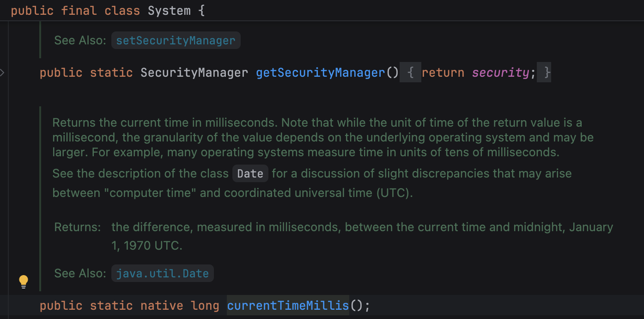644x319 pixels.
Task: Click the 'See Also:' label above getSecurityManager
Action: click(x=80, y=41)
